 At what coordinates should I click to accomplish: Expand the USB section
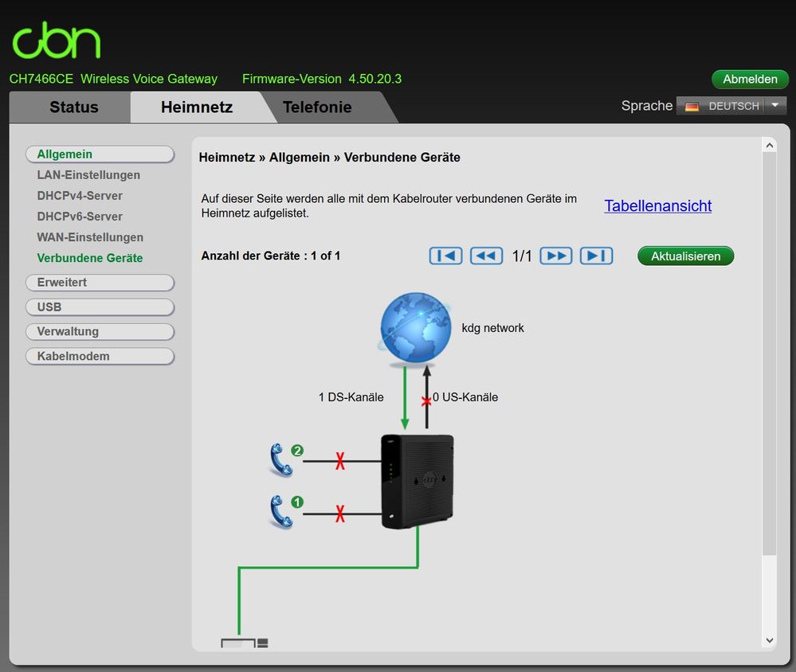click(x=100, y=307)
